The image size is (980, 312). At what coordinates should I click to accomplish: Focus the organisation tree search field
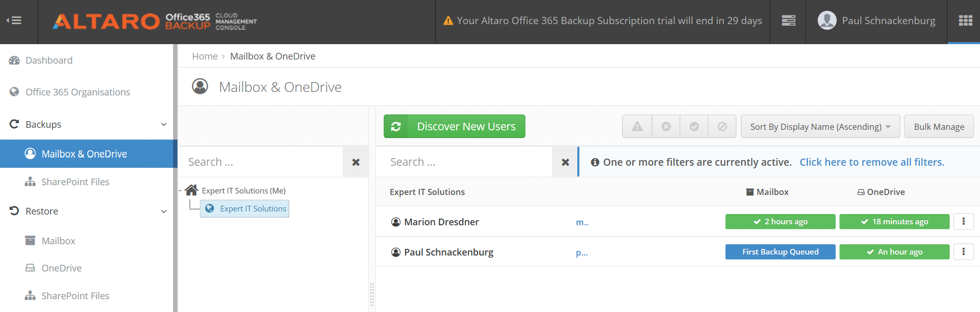[260, 162]
